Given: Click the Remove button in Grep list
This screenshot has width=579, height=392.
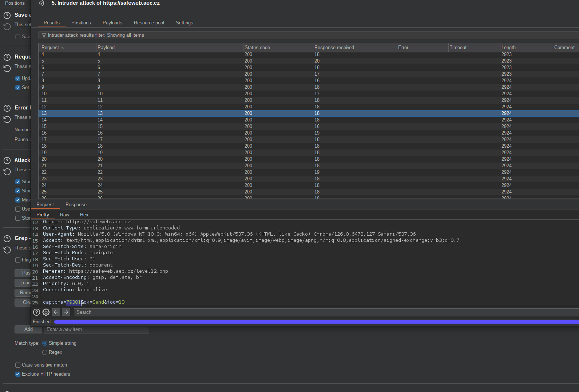Looking at the screenshot, I should (x=23, y=293).
